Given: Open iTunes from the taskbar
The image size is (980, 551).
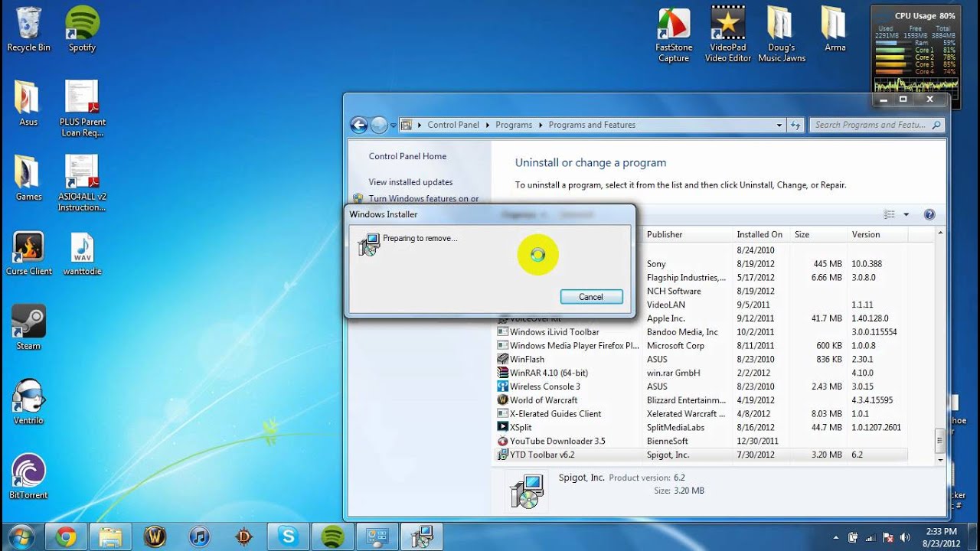Looking at the screenshot, I should (x=199, y=536).
